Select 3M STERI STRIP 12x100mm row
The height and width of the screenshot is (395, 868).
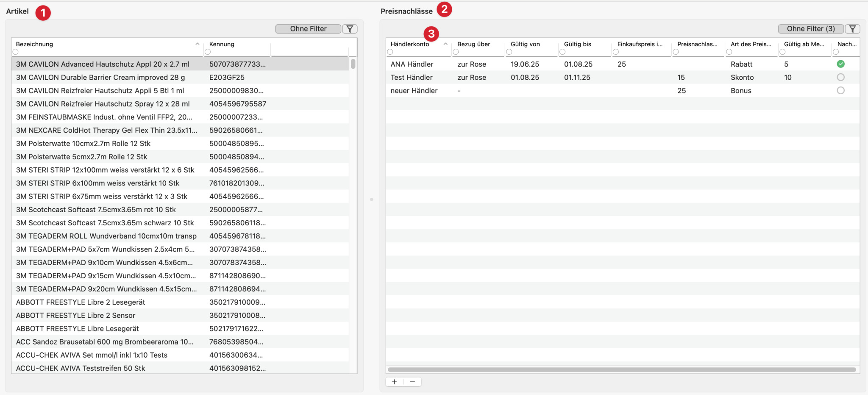tap(180, 170)
